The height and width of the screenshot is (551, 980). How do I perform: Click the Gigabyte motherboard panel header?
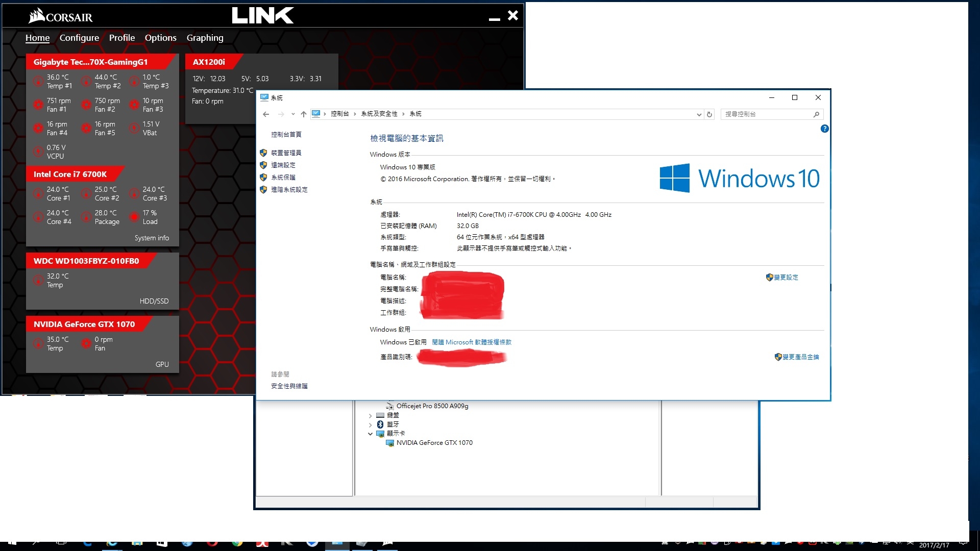pyautogui.click(x=100, y=62)
